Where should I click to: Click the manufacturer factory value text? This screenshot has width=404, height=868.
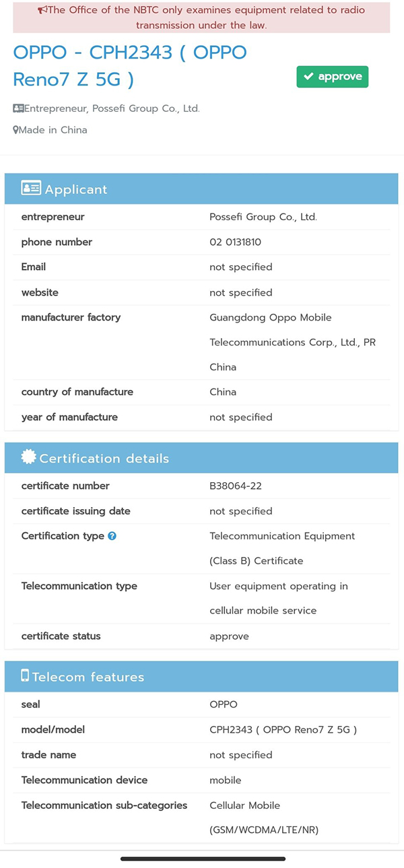(x=292, y=342)
